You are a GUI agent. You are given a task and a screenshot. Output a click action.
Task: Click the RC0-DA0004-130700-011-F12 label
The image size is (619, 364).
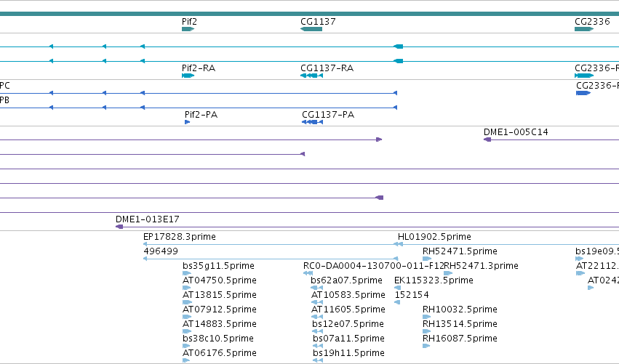coord(373,266)
